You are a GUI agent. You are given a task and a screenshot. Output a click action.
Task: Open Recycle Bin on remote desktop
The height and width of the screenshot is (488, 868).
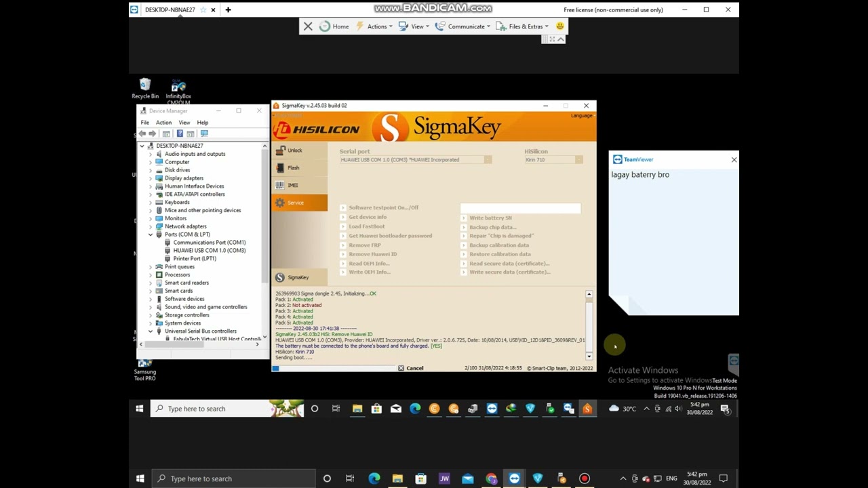[x=145, y=89]
